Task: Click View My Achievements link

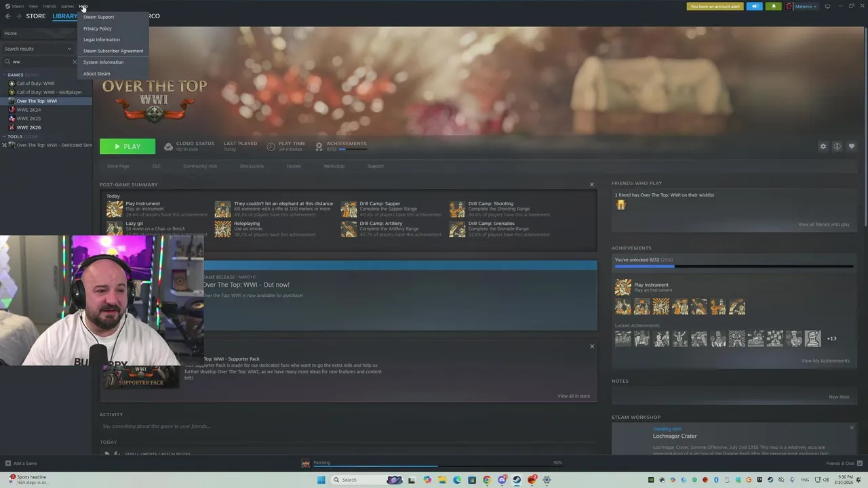Action: 825,361
